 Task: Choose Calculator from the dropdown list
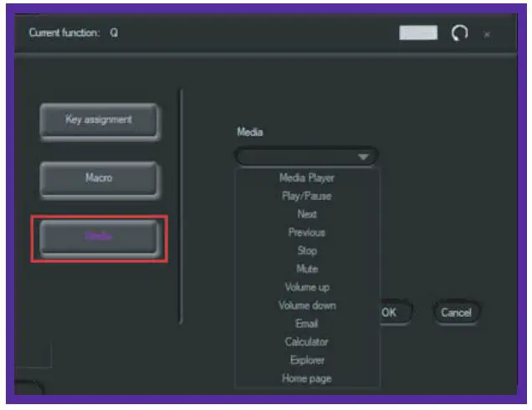click(x=307, y=341)
